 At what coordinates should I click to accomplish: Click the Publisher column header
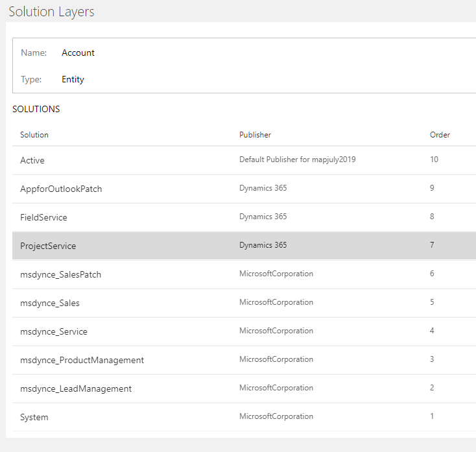point(255,135)
